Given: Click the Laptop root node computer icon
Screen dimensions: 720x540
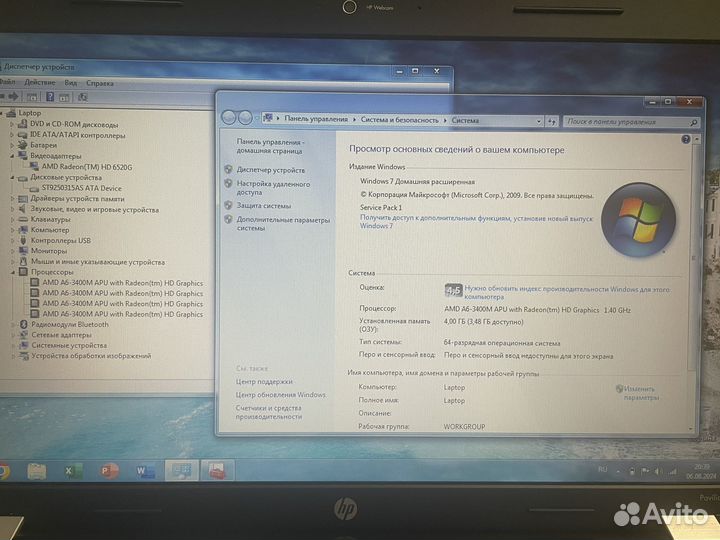Looking at the screenshot, I should (x=11, y=113).
